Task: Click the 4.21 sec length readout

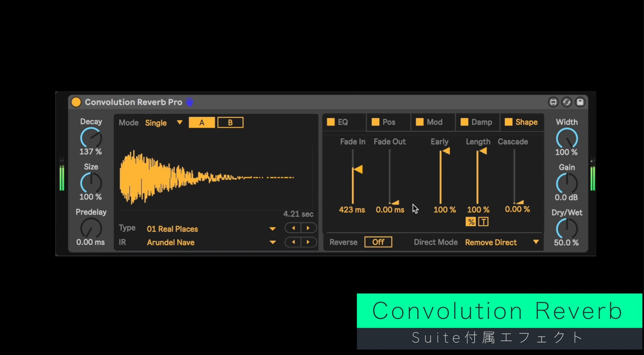Action: point(298,214)
